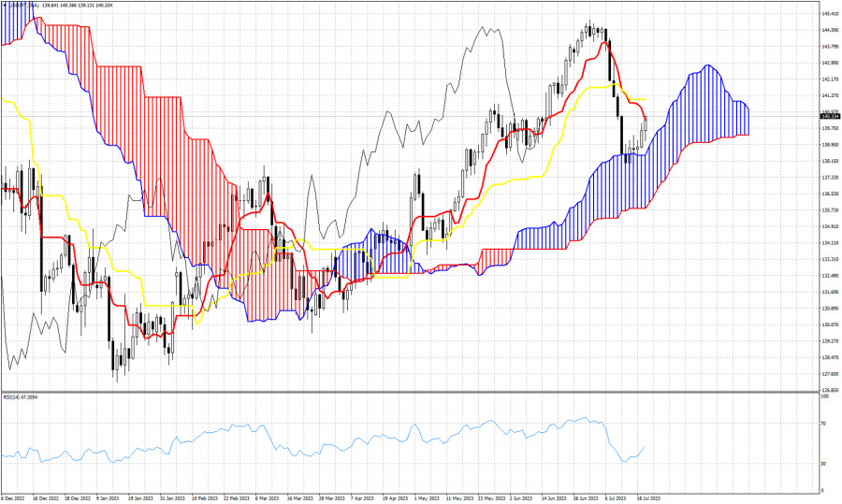Click the 129.270 price axis label
The width and height of the screenshot is (842, 504).
click(x=830, y=341)
